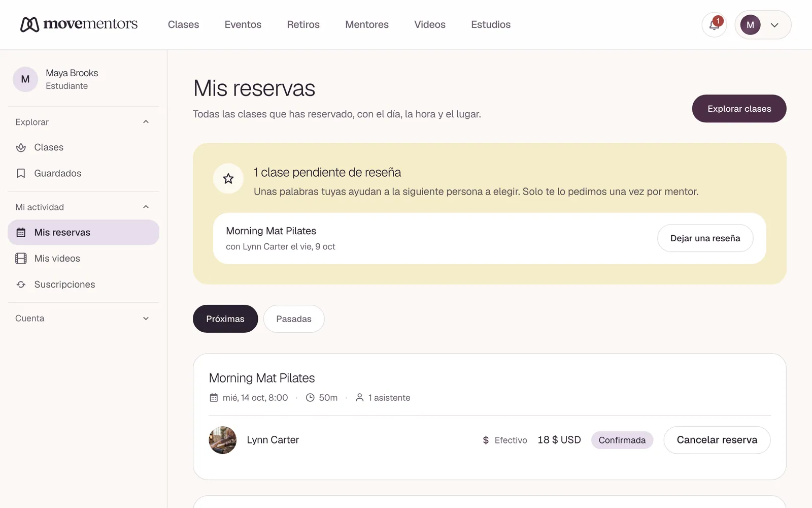This screenshot has height=508, width=812.
Task: Go to Clases in top navigation
Action: pos(183,24)
